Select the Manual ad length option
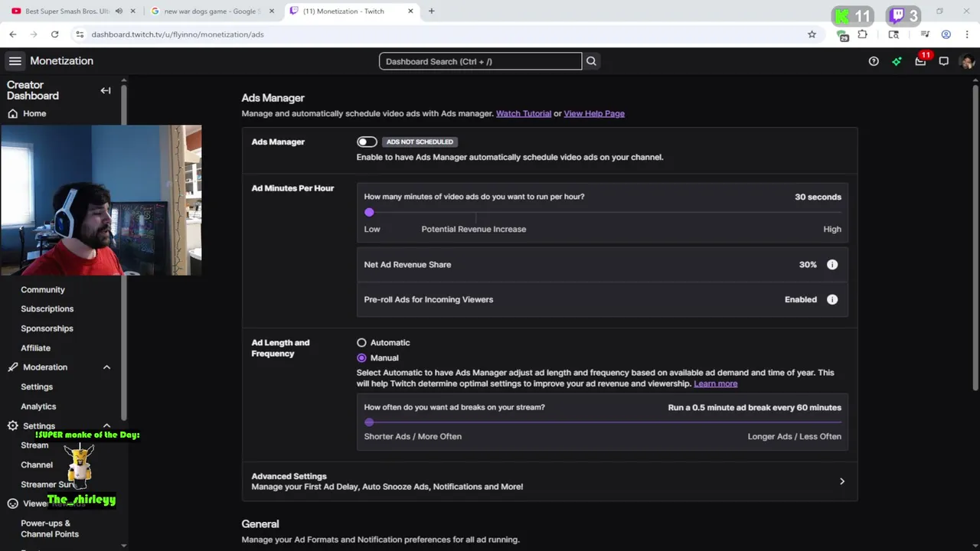 click(x=361, y=358)
